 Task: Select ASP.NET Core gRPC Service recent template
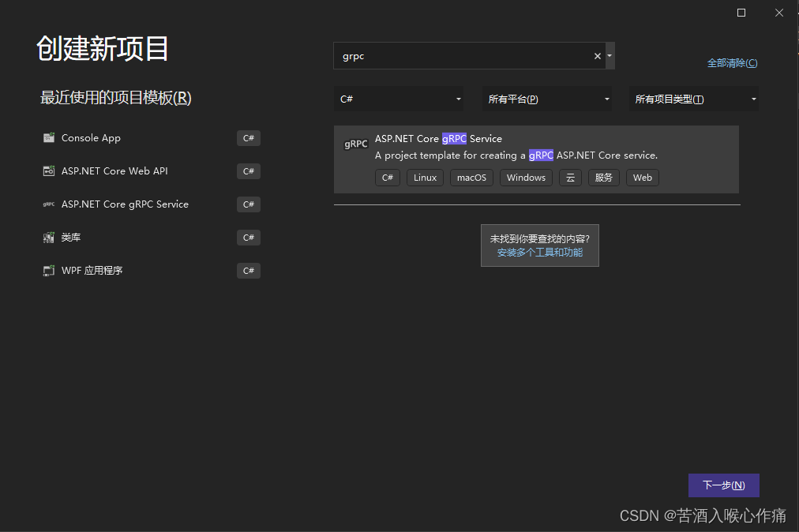tap(152, 204)
